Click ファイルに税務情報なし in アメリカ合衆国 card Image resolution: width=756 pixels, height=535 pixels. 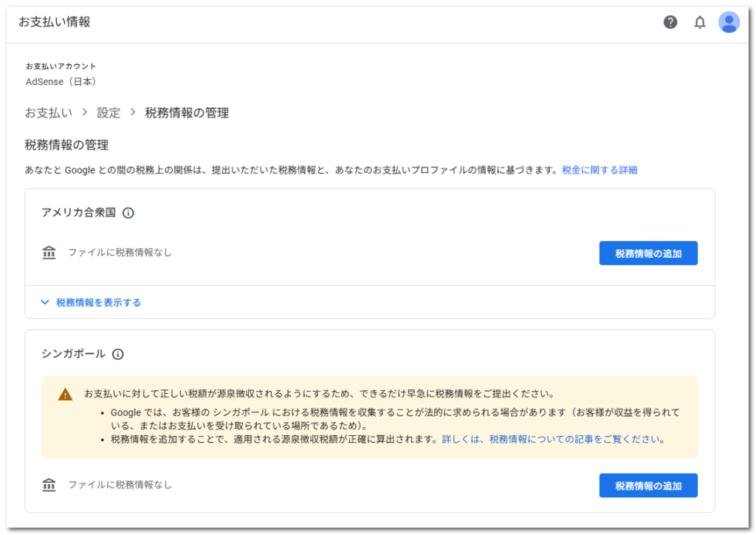coord(120,252)
